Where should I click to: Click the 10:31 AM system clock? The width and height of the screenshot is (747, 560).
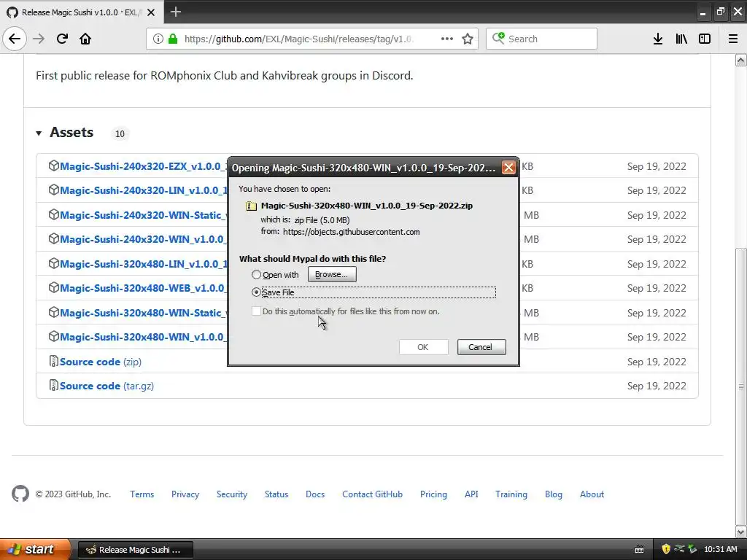(x=720, y=550)
